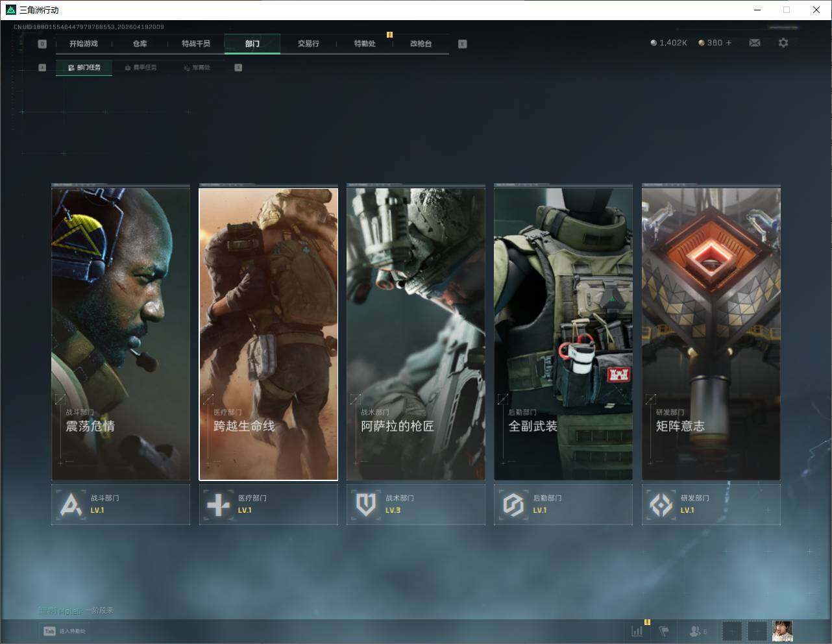832x644 pixels.
Task: Open the 矩阵意志 mission card
Action: pyautogui.click(x=711, y=334)
